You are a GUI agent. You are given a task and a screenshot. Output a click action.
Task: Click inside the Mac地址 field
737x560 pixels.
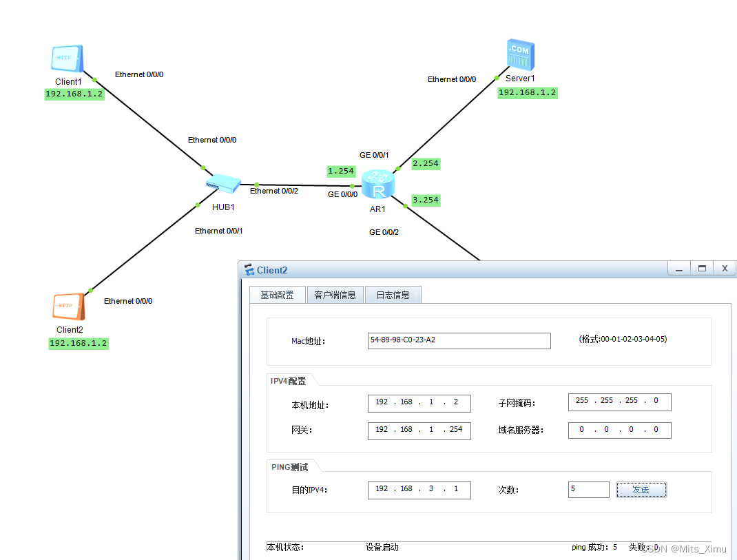point(459,341)
